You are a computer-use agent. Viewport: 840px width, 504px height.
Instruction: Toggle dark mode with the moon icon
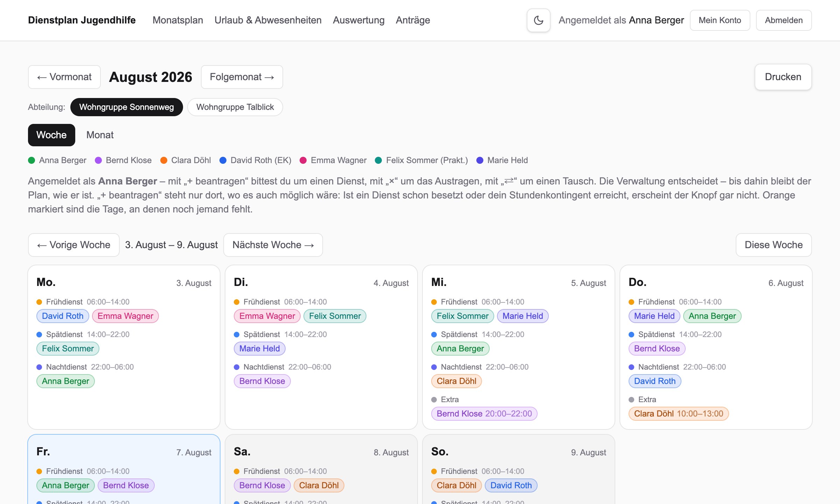[x=538, y=20]
